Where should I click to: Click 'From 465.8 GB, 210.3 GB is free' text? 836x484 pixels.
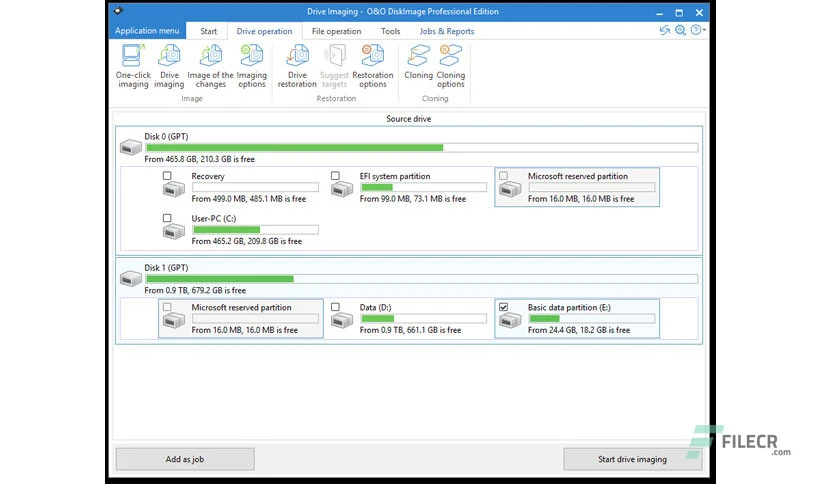tap(199, 159)
